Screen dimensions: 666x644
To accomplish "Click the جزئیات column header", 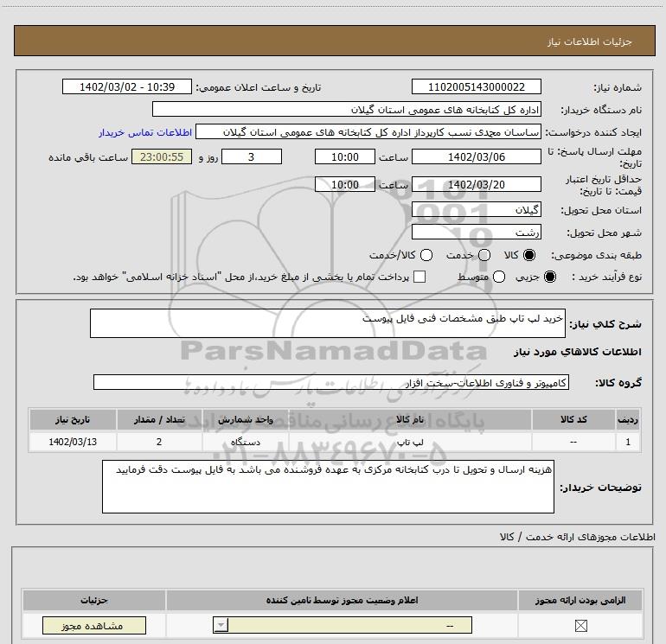I will (x=94, y=600).
